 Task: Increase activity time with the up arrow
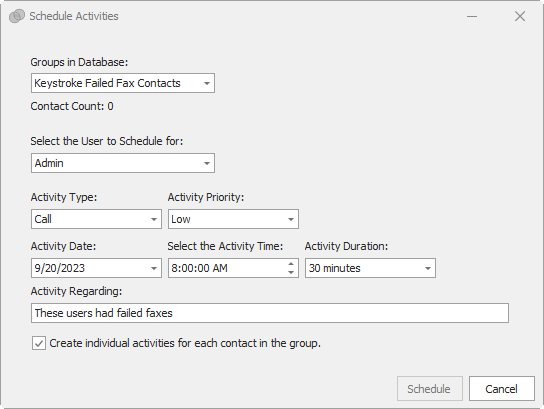point(291,264)
